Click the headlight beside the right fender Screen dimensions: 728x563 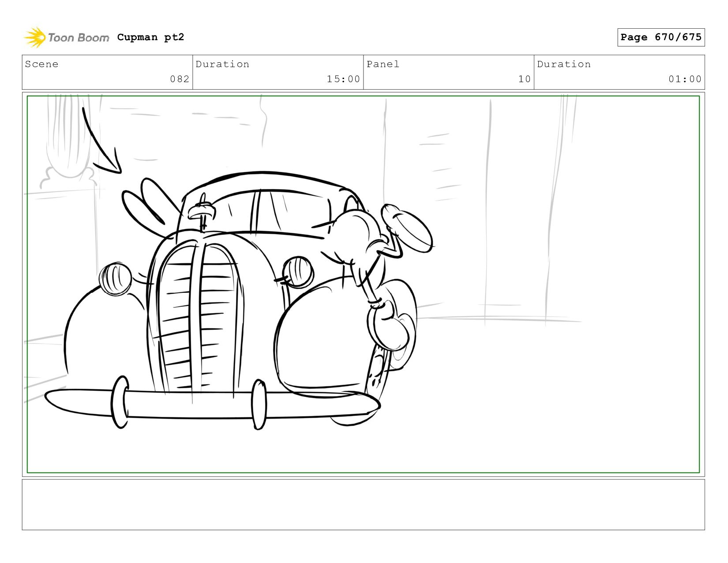tap(298, 271)
